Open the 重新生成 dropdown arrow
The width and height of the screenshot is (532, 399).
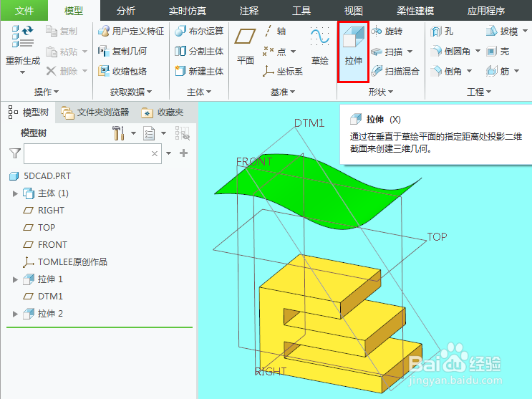(x=22, y=72)
